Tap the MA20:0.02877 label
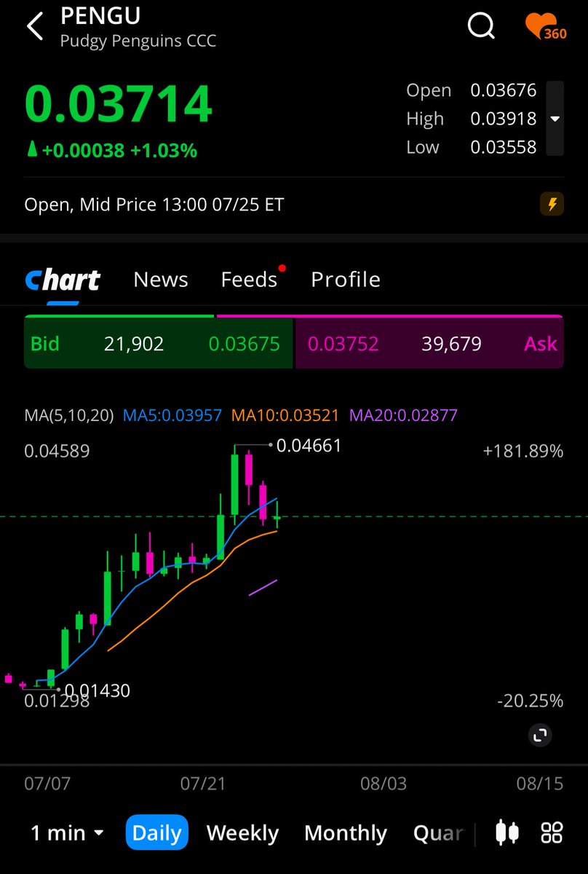The width and height of the screenshot is (588, 874). click(404, 416)
